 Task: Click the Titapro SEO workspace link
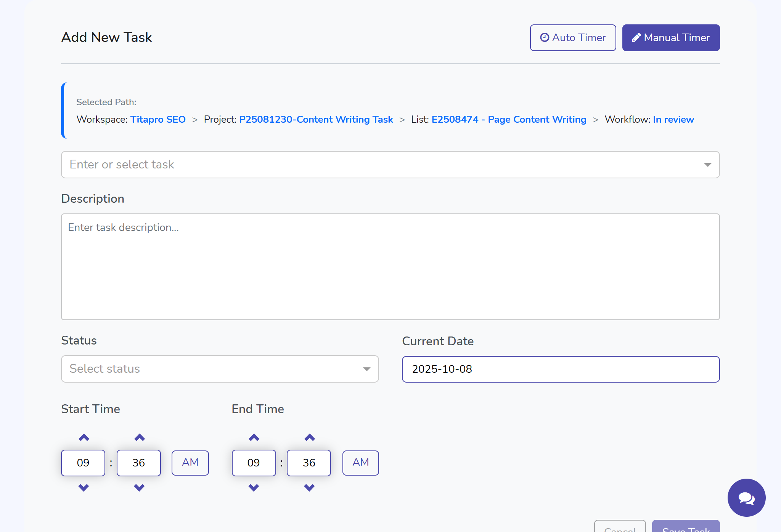point(158,119)
